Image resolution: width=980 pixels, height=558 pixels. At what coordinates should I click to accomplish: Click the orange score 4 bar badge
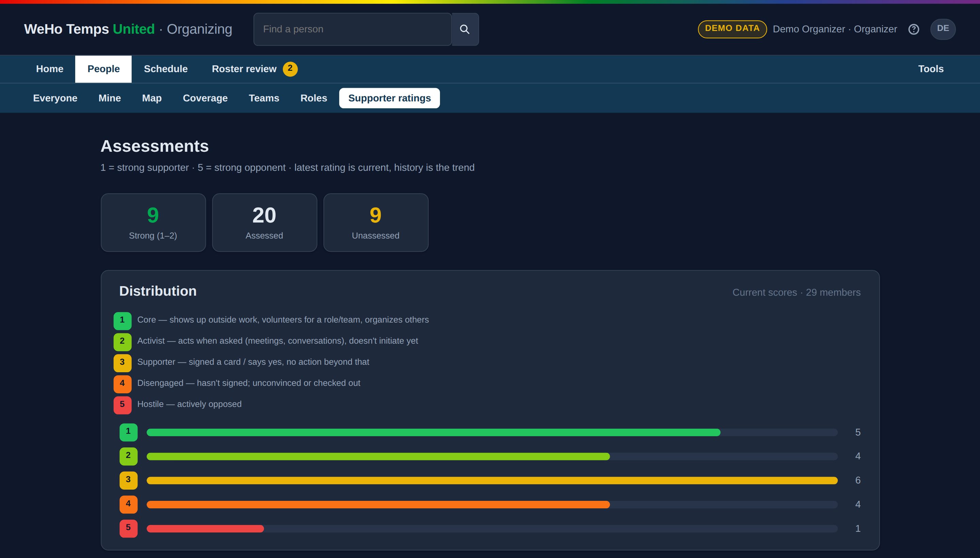click(128, 504)
